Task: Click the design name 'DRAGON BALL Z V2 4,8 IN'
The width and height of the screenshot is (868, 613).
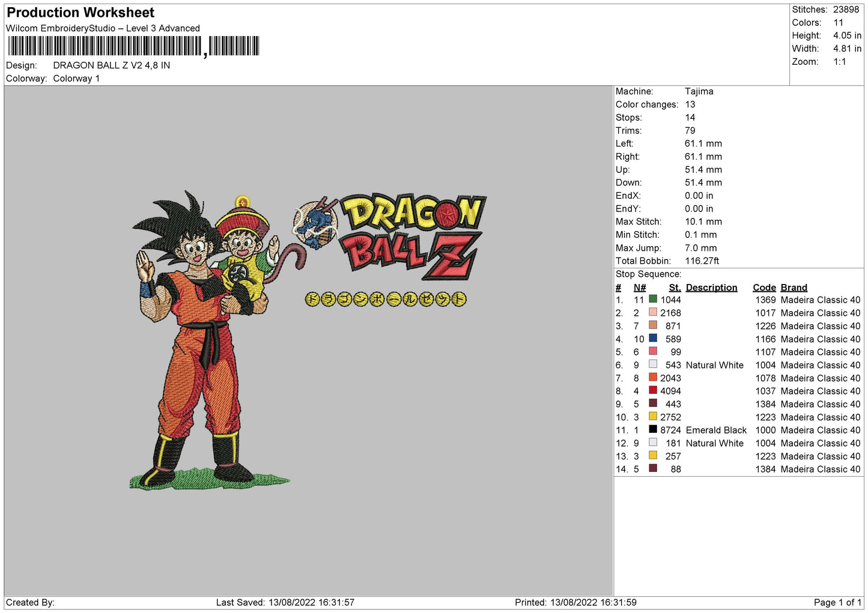Action: coord(112,65)
